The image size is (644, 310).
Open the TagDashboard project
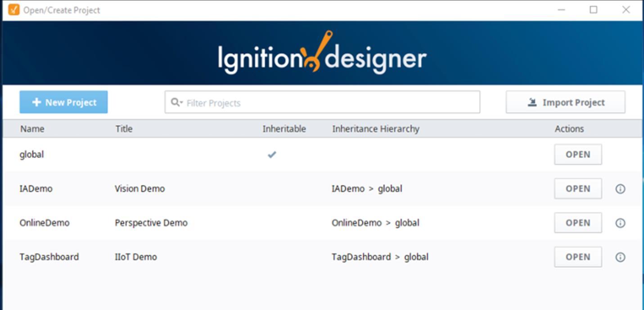point(578,257)
